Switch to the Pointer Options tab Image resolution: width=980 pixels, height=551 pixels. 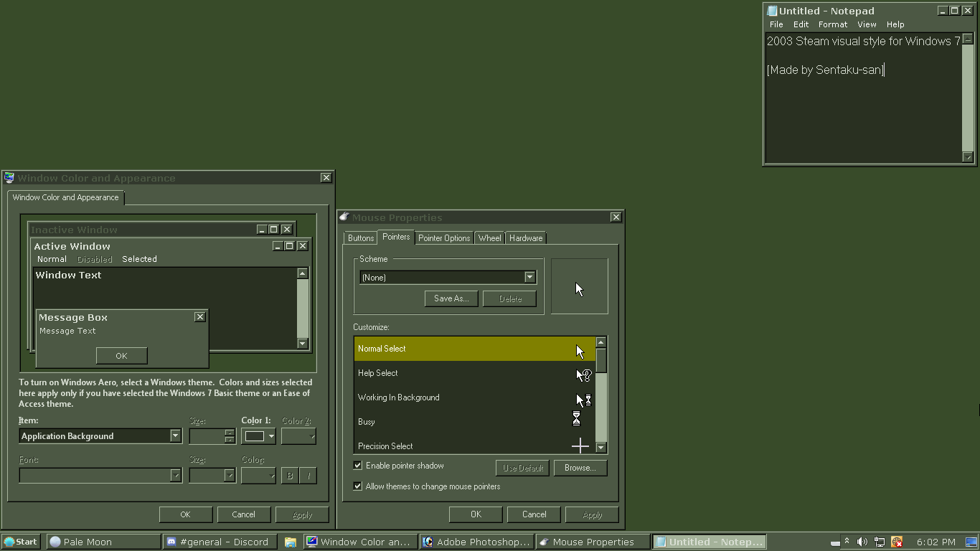pos(444,238)
